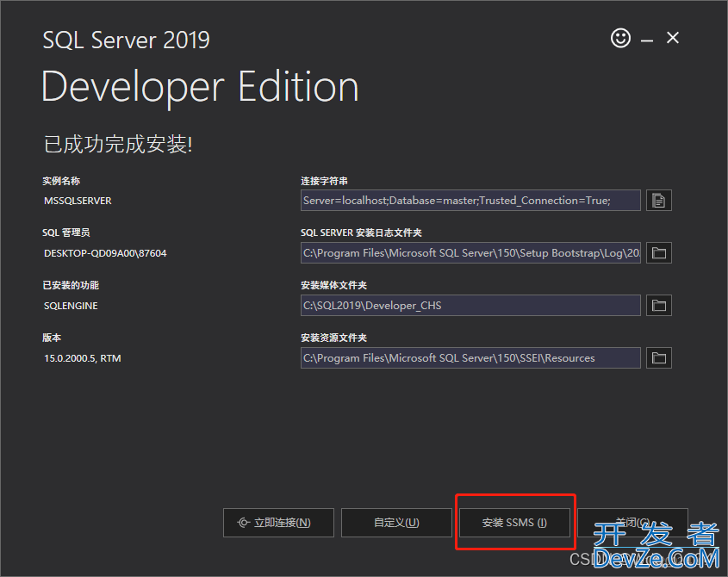Minimize the installer window
Image resolution: width=728 pixels, height=577 pixels.
pyautogui.click(x=647, y=40)
